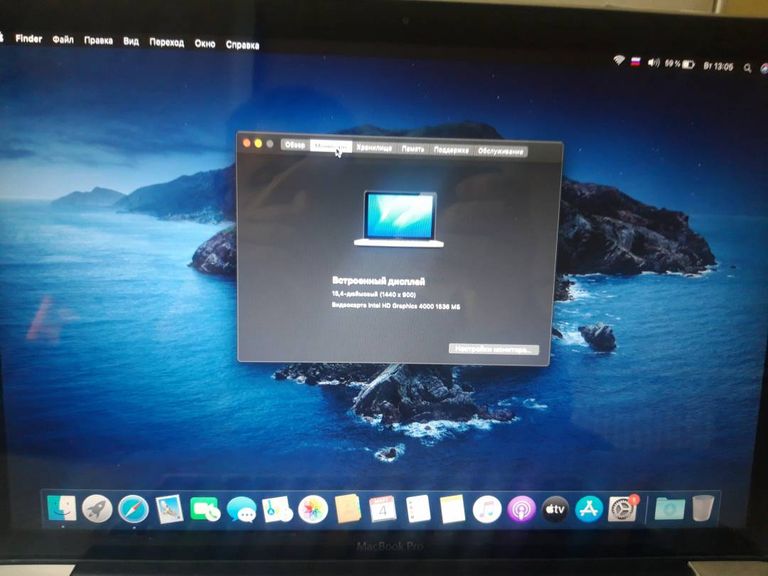This screenshot has width=768, height=576.
Task: Open the Trash in the Dock
Action: click(x=703, y=508)
